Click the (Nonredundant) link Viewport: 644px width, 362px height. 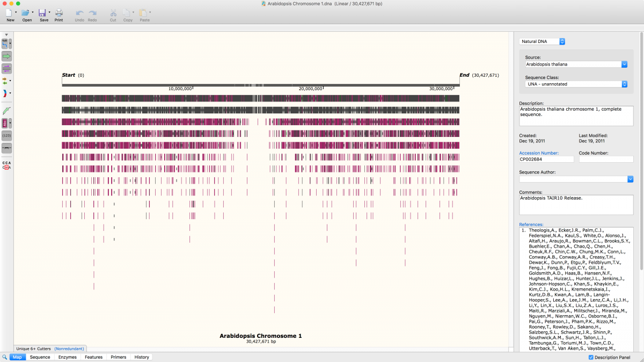[69, 349]
